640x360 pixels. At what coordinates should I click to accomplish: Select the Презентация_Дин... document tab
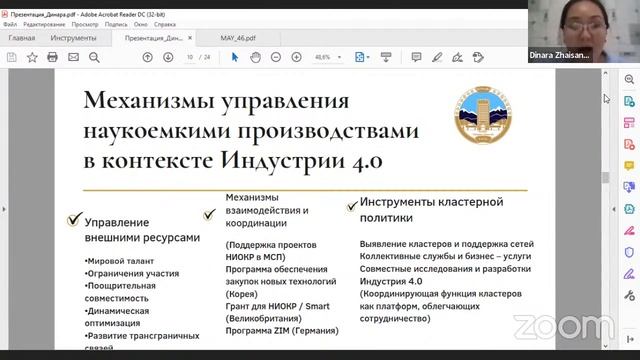pos(153,38)
